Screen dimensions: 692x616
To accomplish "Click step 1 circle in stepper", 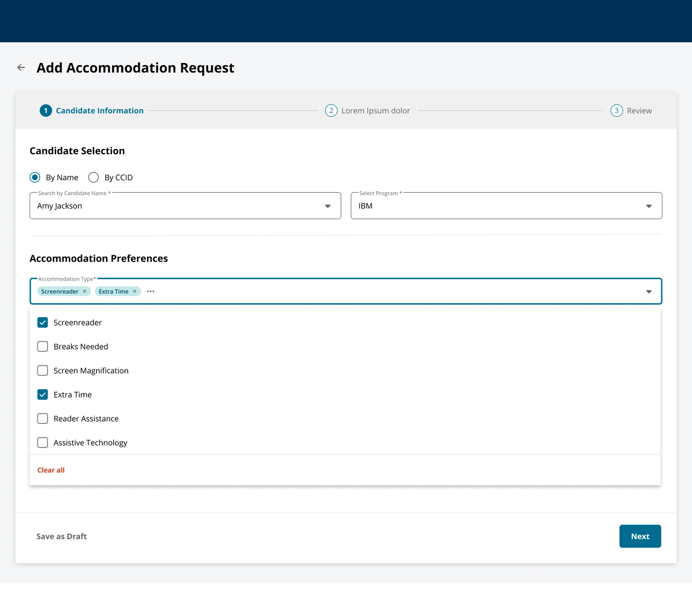I will [46, 111].
